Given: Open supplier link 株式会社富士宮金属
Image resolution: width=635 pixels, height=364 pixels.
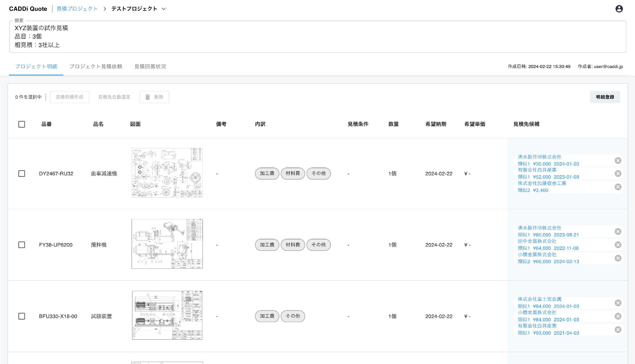Looking at the screenshot, I should pyautogui.click(x=539, y=299).
